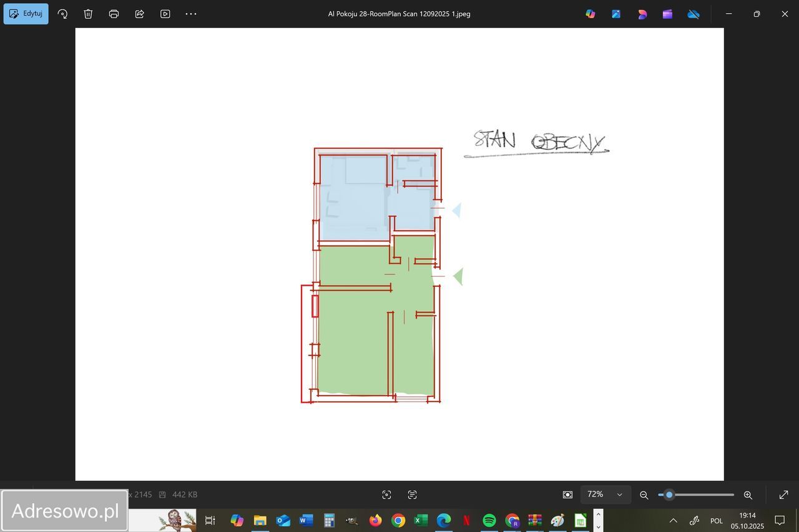Start the slideshow with the play icon
This screenshot has height=532, width=799.
[165, 14]
